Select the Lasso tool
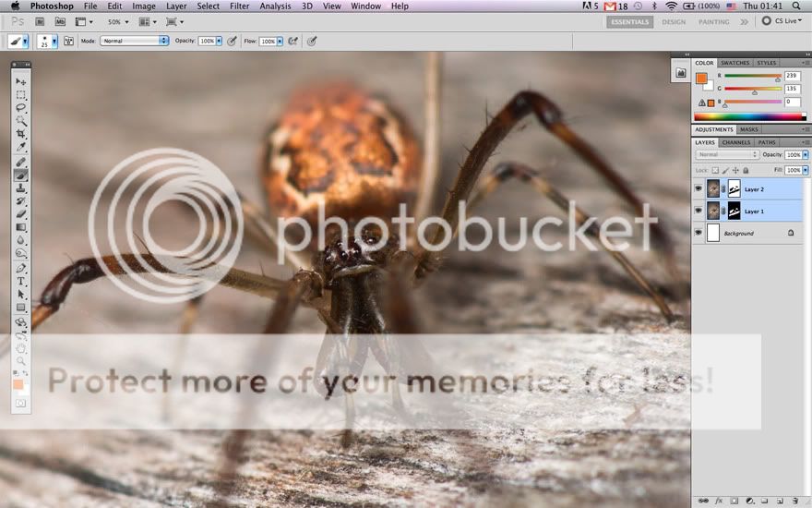This screenshot has width=812, height=508. 20,108
